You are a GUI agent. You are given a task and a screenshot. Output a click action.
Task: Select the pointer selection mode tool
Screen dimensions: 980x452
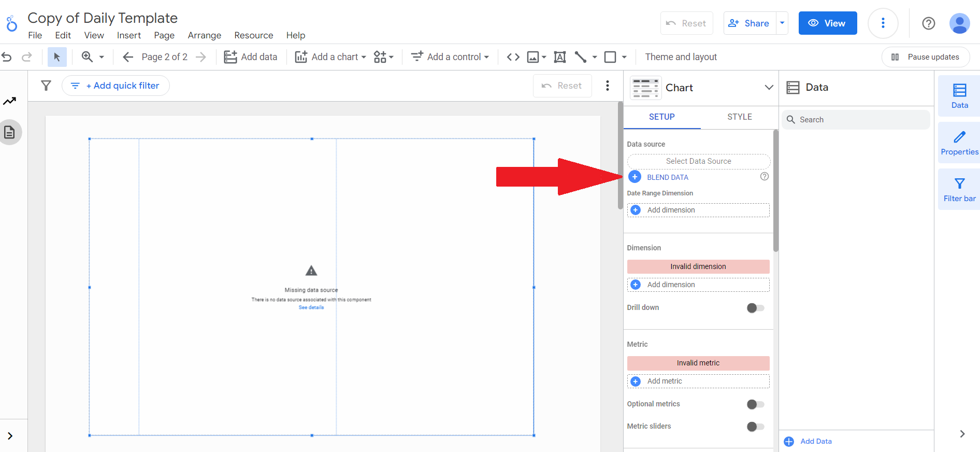click(x=57, y=57)
